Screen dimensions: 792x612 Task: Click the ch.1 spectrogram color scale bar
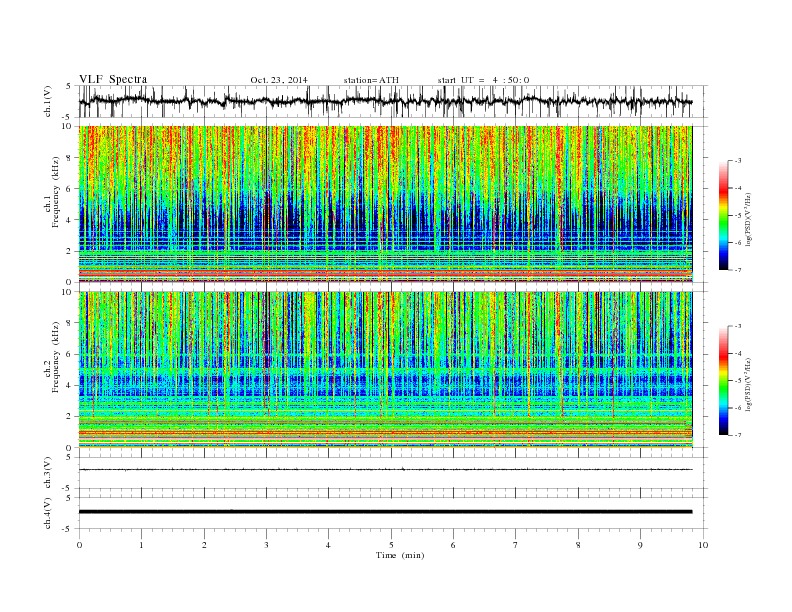(x=724, y=215)
